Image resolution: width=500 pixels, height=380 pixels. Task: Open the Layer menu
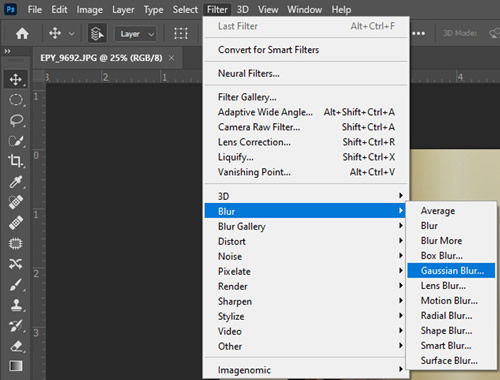(x=123, y=10)
